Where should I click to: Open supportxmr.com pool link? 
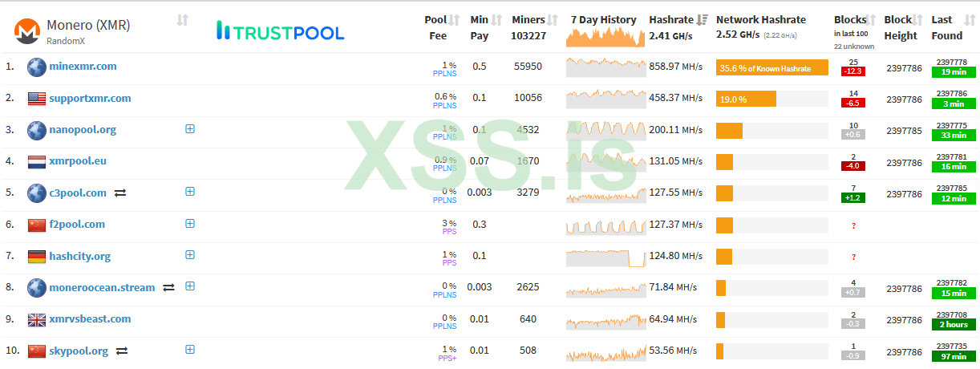[90, 99]
